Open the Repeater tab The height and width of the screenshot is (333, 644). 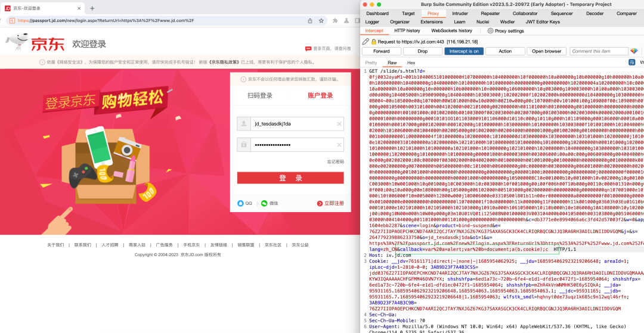490,14
